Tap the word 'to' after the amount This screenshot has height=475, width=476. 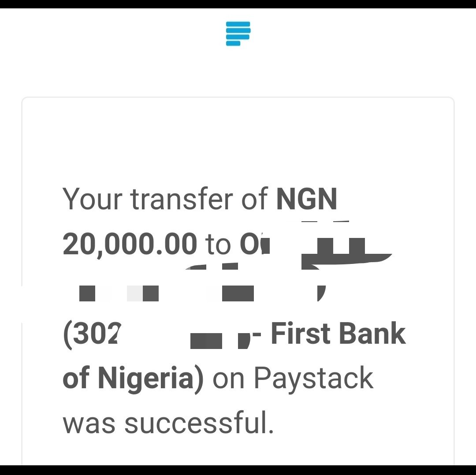[218, 245]
